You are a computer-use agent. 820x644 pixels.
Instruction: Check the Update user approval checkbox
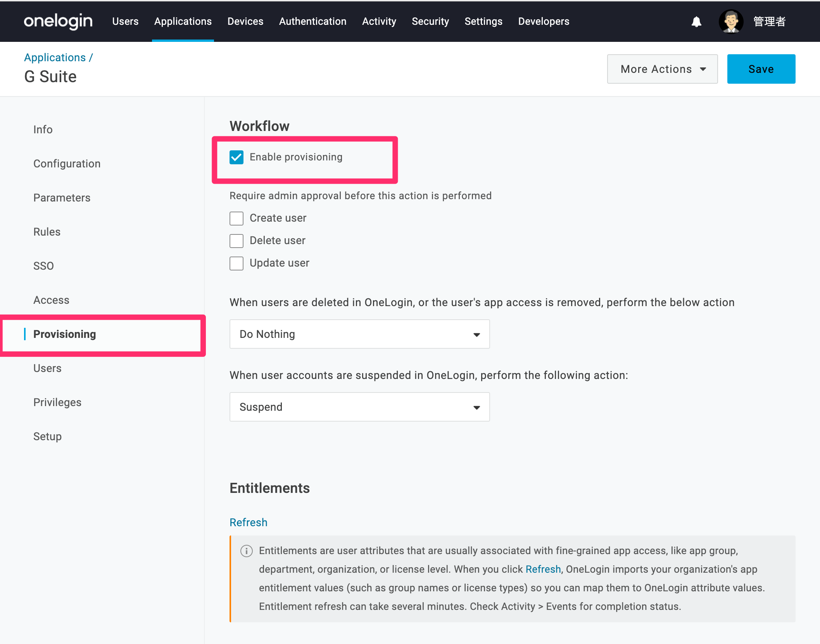coord(237,263)
